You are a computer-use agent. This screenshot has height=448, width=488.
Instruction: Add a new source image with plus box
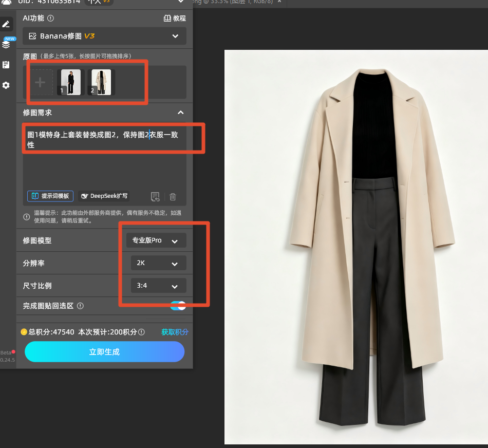pos(40,82)
